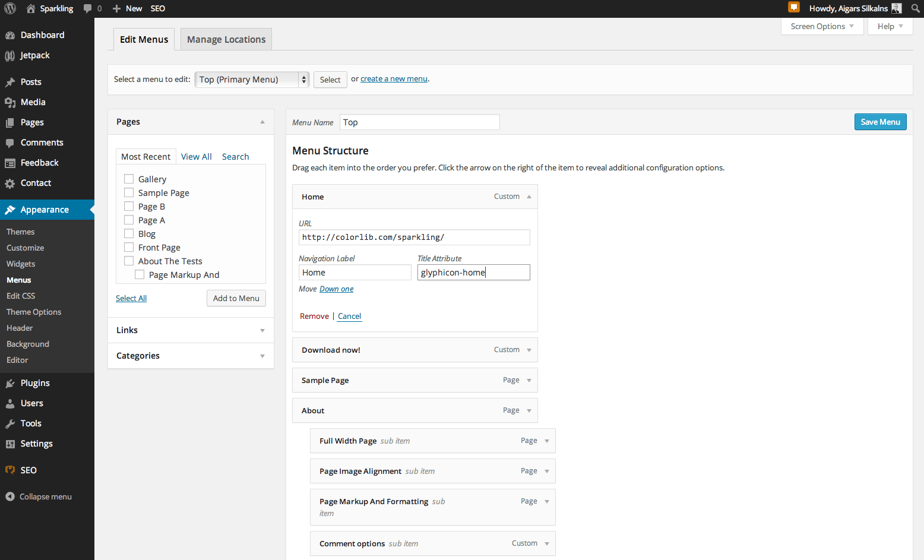
Task: Click the Tools wrench icon
Action: pyautogui.click(x=10, y=423)
